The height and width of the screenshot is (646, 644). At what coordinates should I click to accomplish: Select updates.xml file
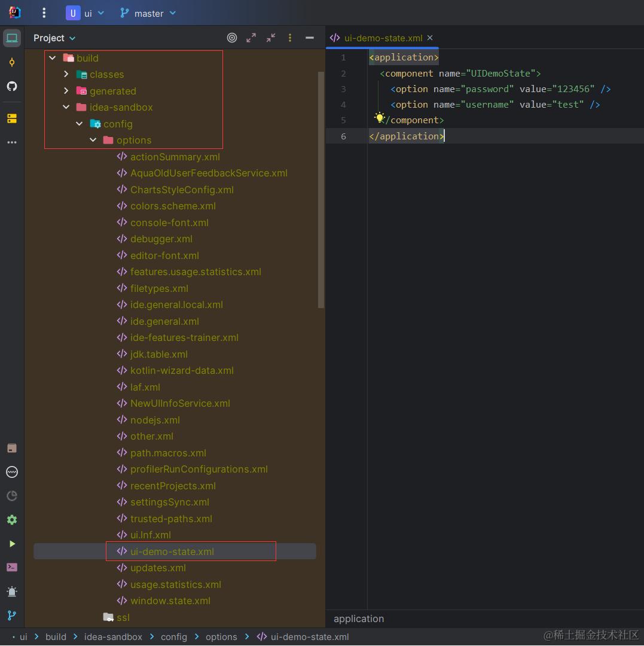[x=158, y=568]
